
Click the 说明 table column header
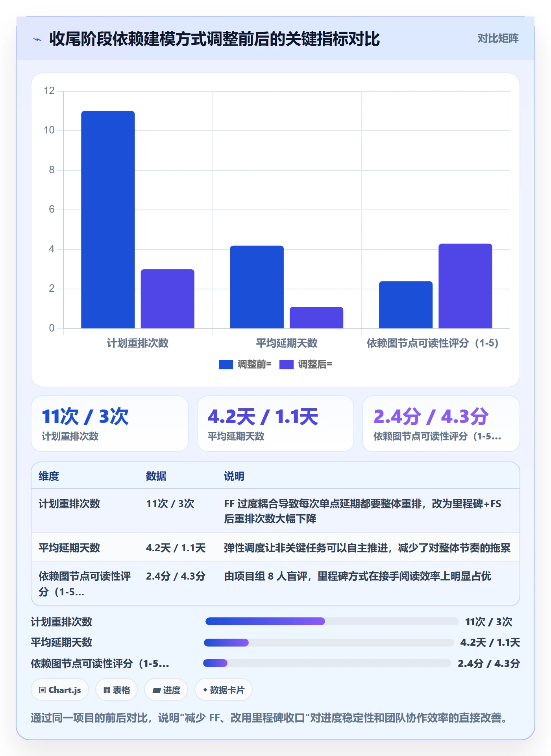234,476
